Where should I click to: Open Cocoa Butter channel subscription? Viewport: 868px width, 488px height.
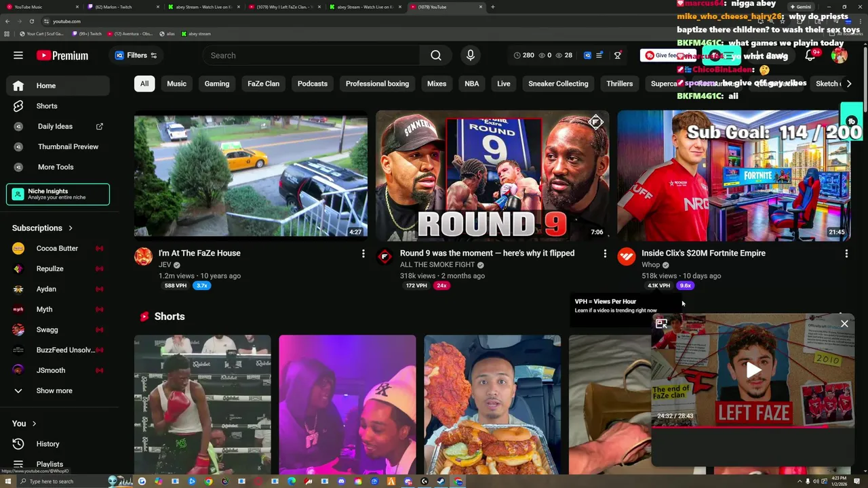click(58, 248)
